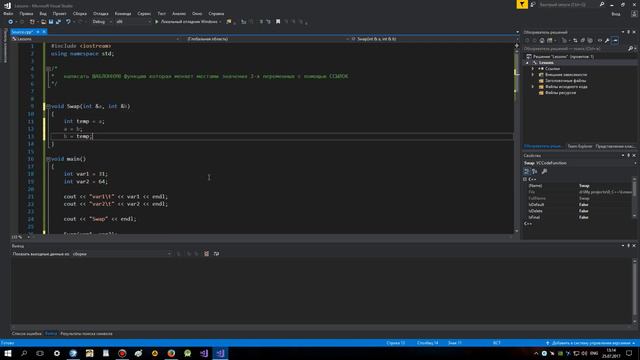Toggle the Preview Selected Items button

tap(615, 40)
